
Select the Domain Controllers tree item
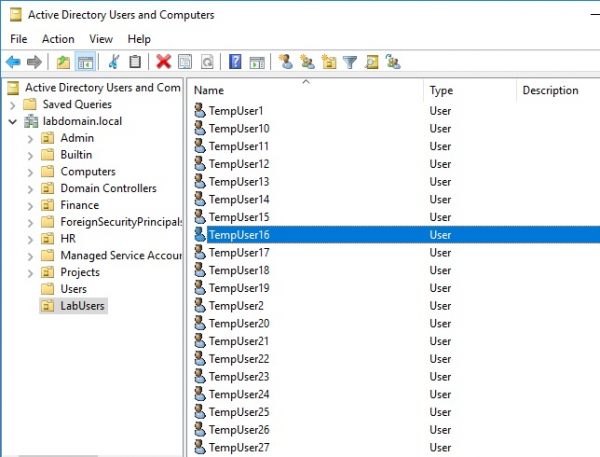click(x=108, y=188)
